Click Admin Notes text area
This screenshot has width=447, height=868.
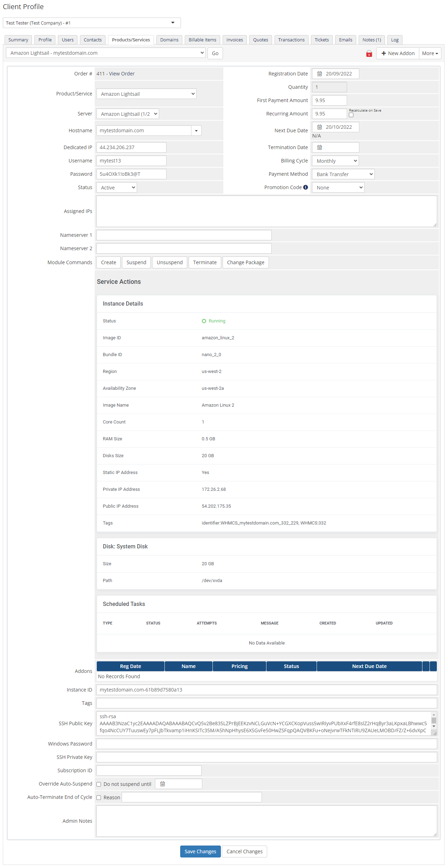coord(267,821)
